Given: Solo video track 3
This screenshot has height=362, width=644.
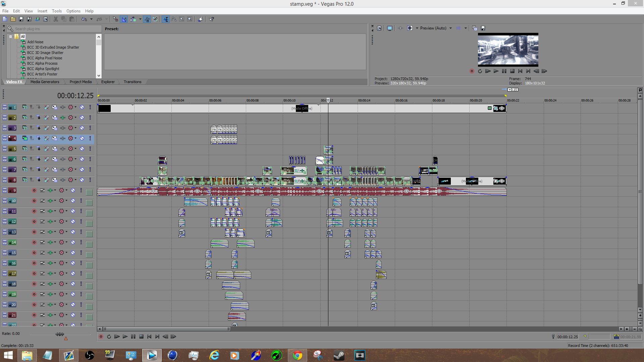Looking at the screenshot, I should (90, 128).
